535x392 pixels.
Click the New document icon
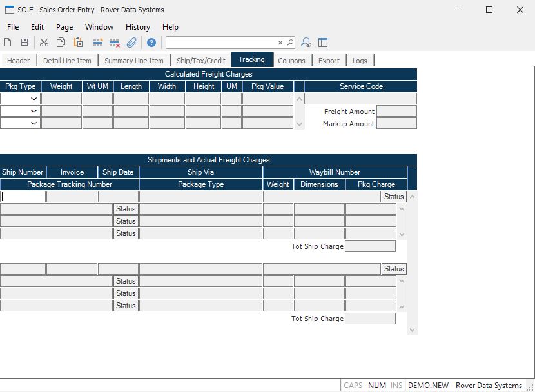tap(8, 43)
